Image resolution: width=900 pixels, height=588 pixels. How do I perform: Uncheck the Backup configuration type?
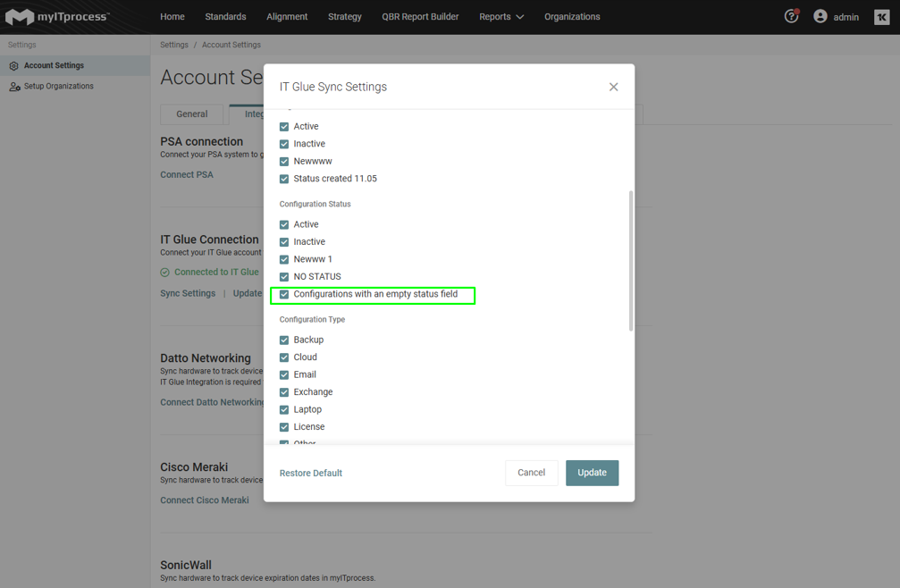pyautogui.click(x=284, y=340)
